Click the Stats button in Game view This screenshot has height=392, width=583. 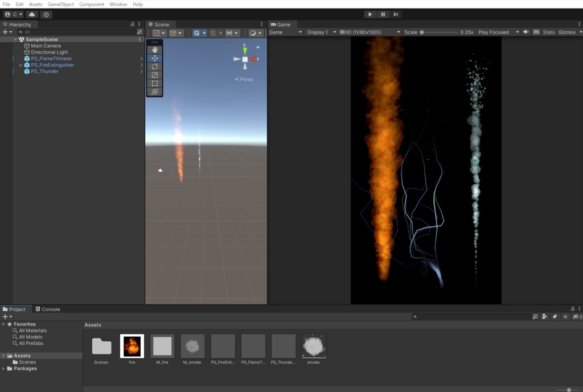click(x=548, y=32)
